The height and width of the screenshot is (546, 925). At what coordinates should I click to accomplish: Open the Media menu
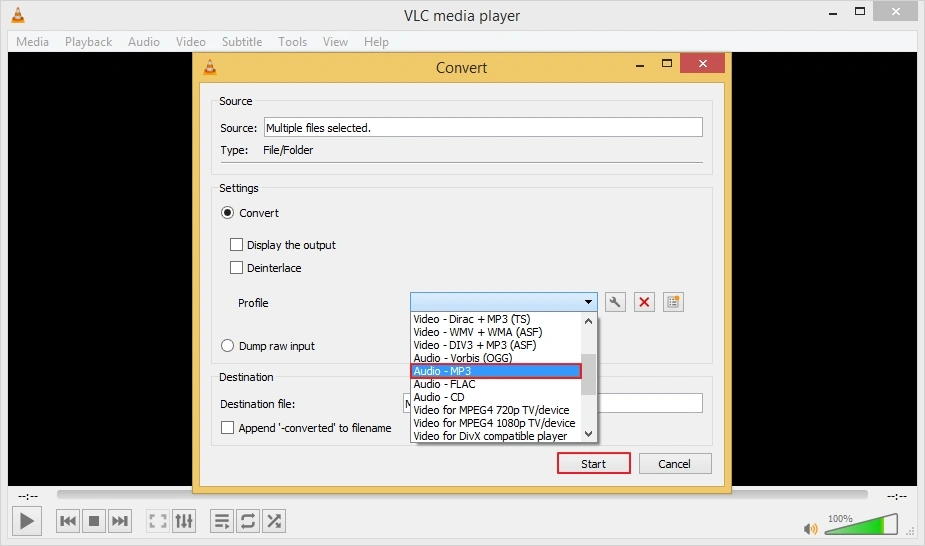[x=32, y=42]
